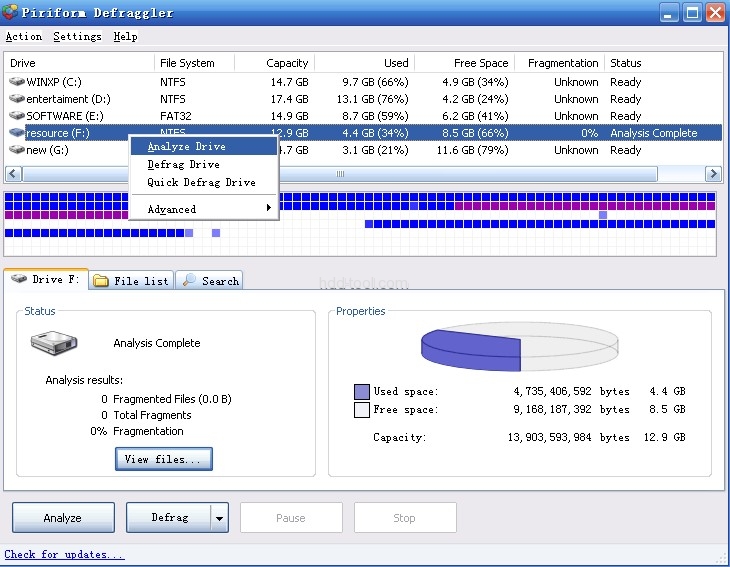730x567 pixels.
Task: Click the new (G:) drive icon
Action: point(17,149)
